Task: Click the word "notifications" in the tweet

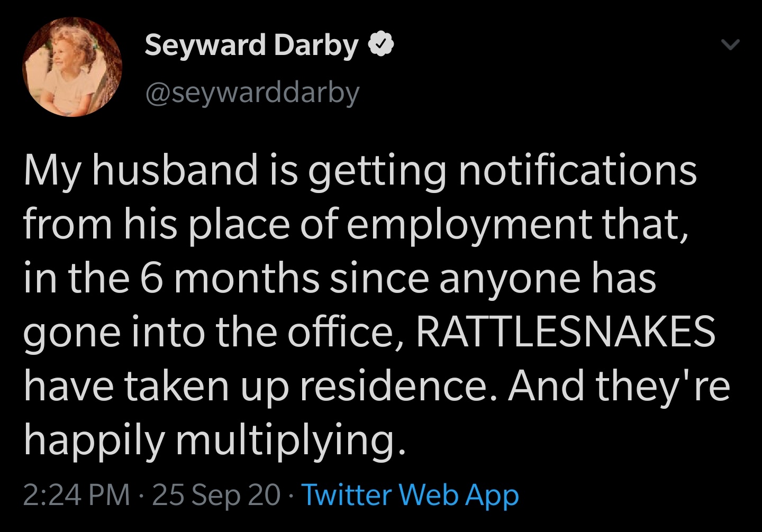Action: [577, 170]
